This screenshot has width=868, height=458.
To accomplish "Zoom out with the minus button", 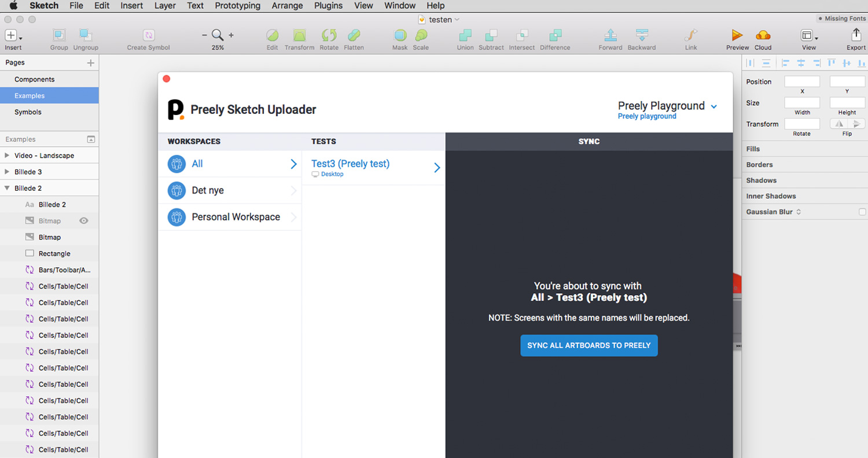I will [x=204, y=35].
